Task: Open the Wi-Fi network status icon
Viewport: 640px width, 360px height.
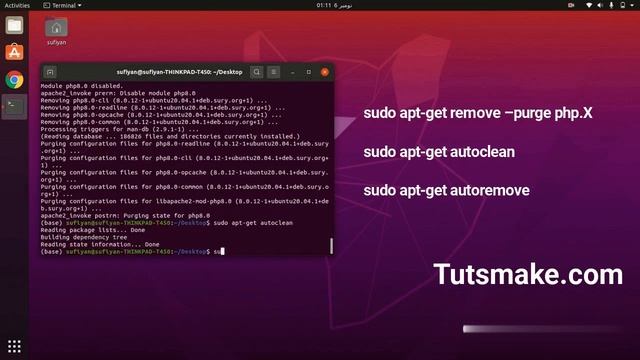Action: (x=589, y=5)
